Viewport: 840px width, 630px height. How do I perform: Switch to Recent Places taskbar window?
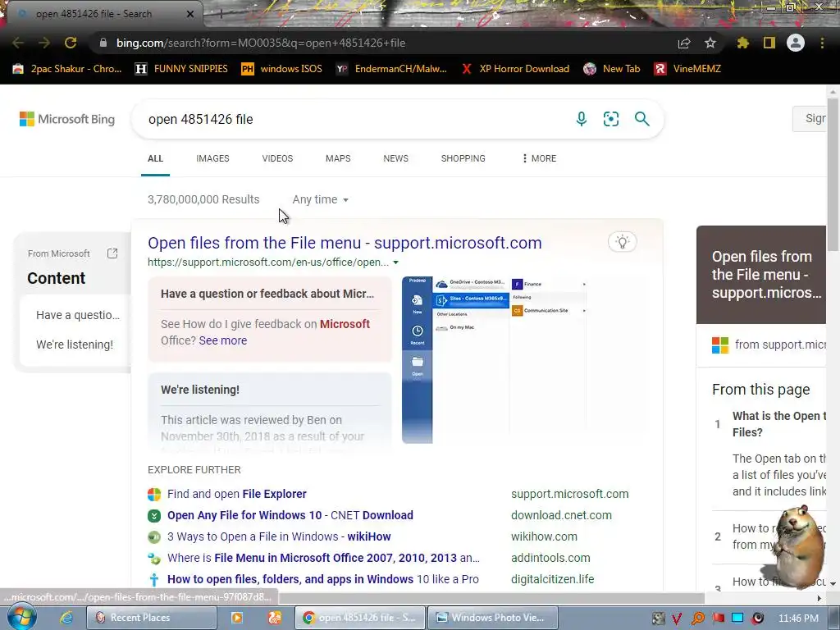pyautogui.click(x=151, y=618)
